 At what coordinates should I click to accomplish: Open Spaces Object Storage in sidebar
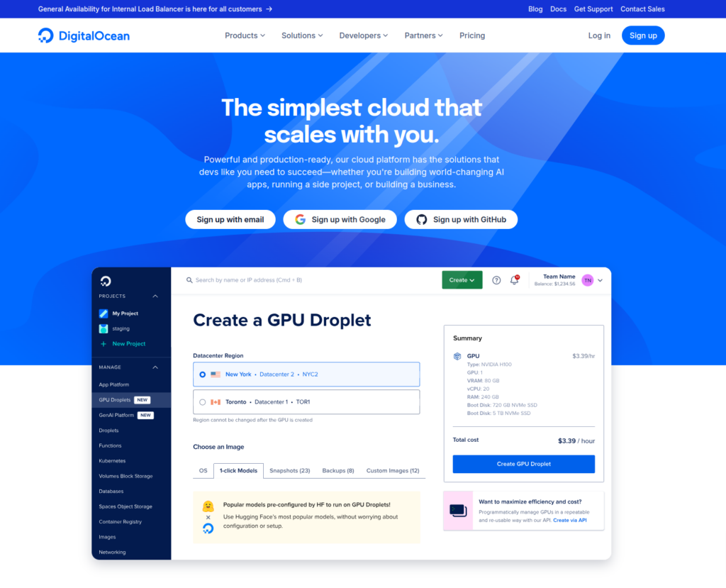pyautogui.click(x=125, y=507)
